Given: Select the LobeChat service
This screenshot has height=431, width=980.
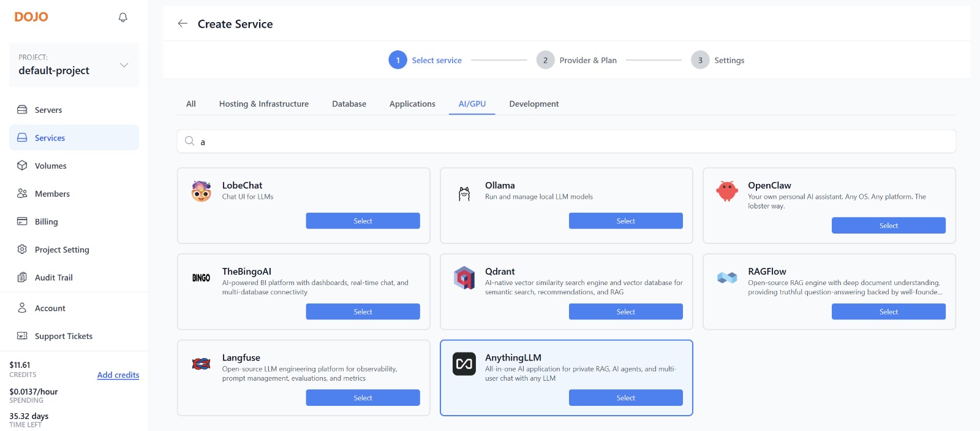Looking at the screenshot, I should tap(363, 221).
